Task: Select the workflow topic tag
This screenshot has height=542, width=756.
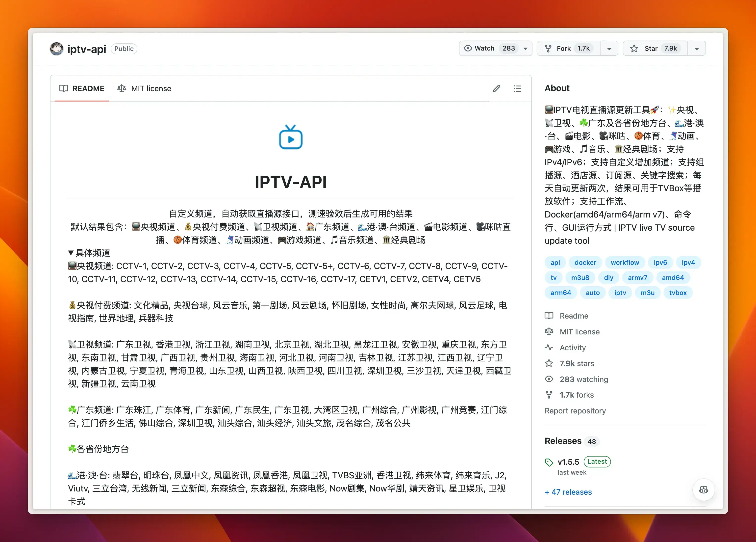Action: click(625, 263)
